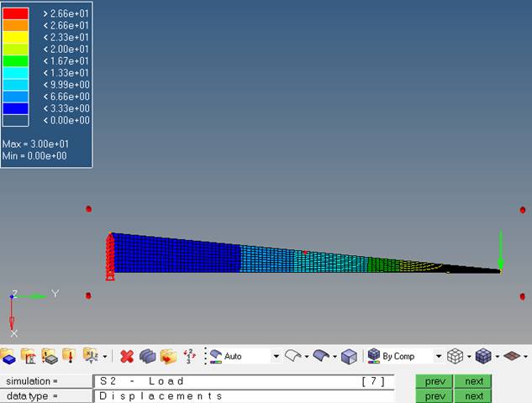
Task: Click the '< 1.67e+01' legend value
Action: [66, 61]
